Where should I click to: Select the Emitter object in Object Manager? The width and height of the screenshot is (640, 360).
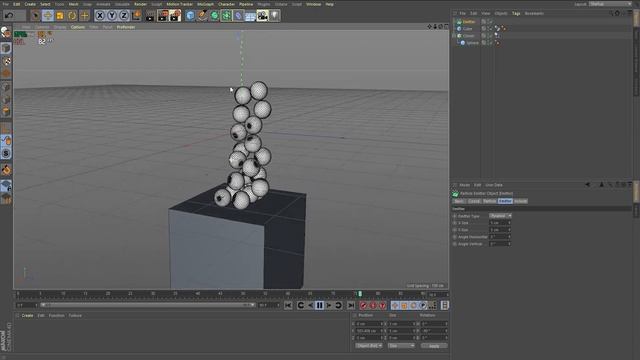469,22
